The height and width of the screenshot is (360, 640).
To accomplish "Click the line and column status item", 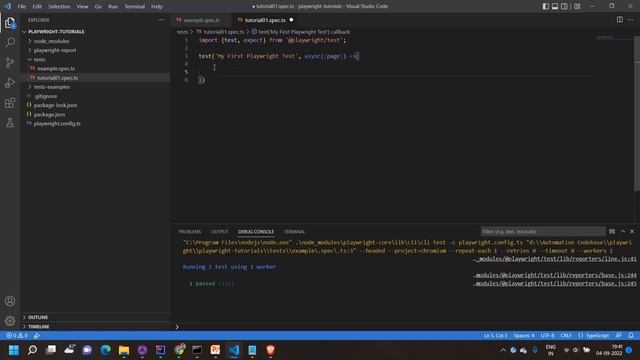I will point(496,336).
